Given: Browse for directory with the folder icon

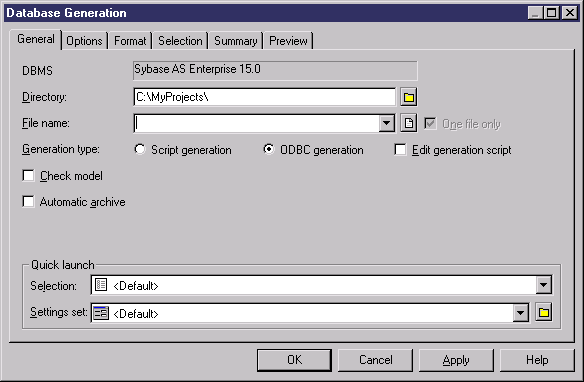Looking at the screenshot, I should (x=409, y=97).
